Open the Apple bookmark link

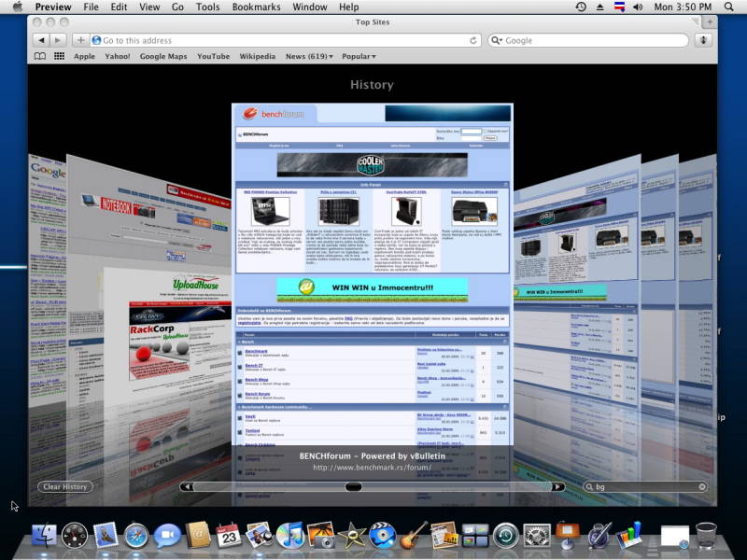click(x=84, y=56)
